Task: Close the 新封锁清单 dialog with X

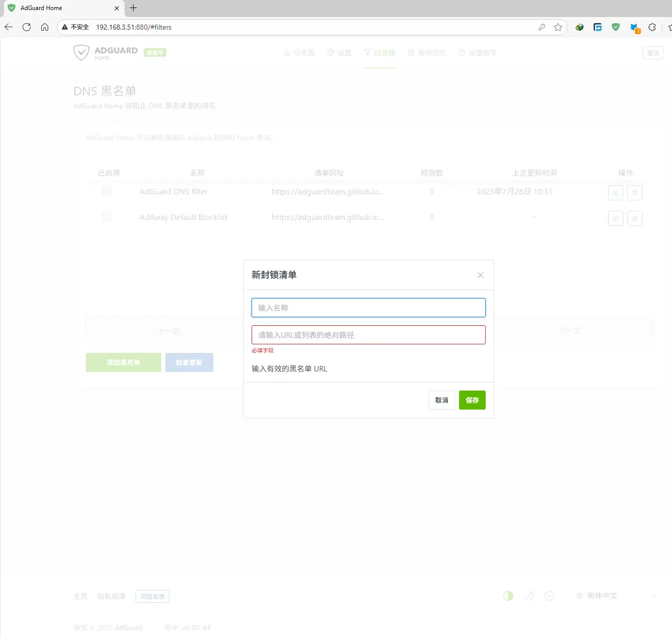Action: [x=480, y=275]
